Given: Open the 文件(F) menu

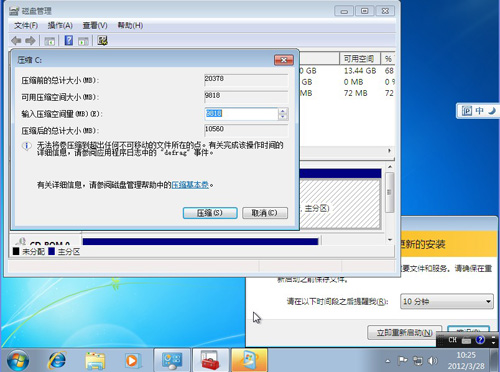Looking at the screenshot, I should [x=26, y=25].
